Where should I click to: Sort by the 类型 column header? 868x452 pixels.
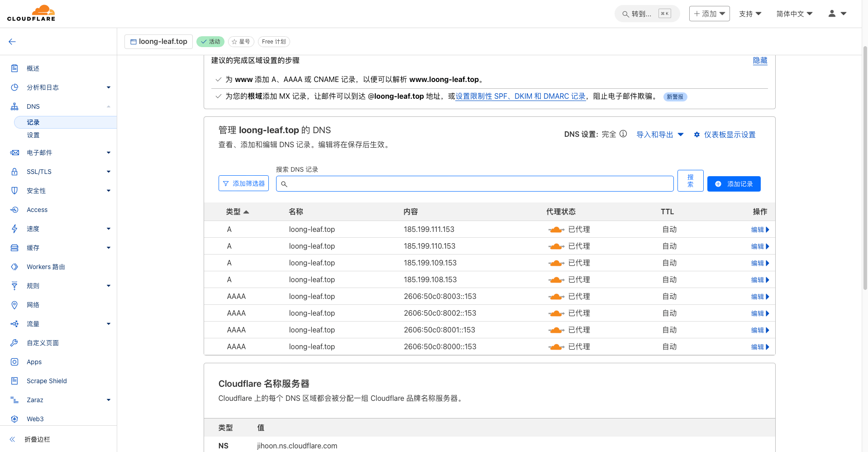(237, 212)
